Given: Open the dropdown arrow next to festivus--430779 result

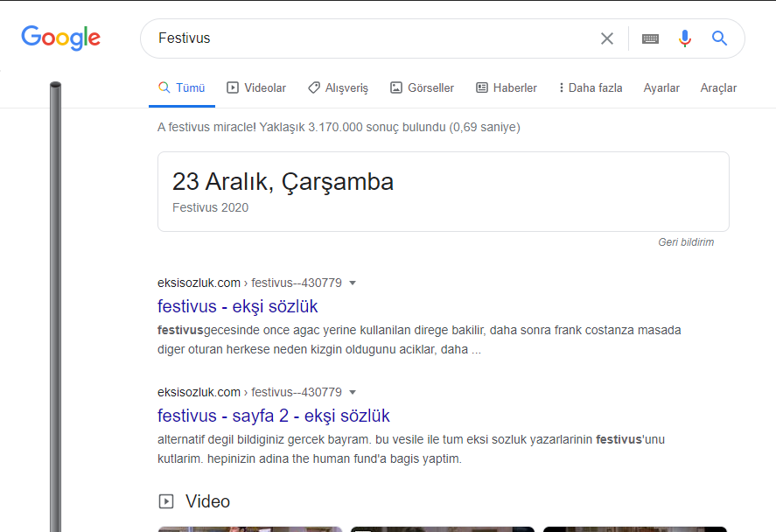Looking at the screenshot, I should point(353,283).
